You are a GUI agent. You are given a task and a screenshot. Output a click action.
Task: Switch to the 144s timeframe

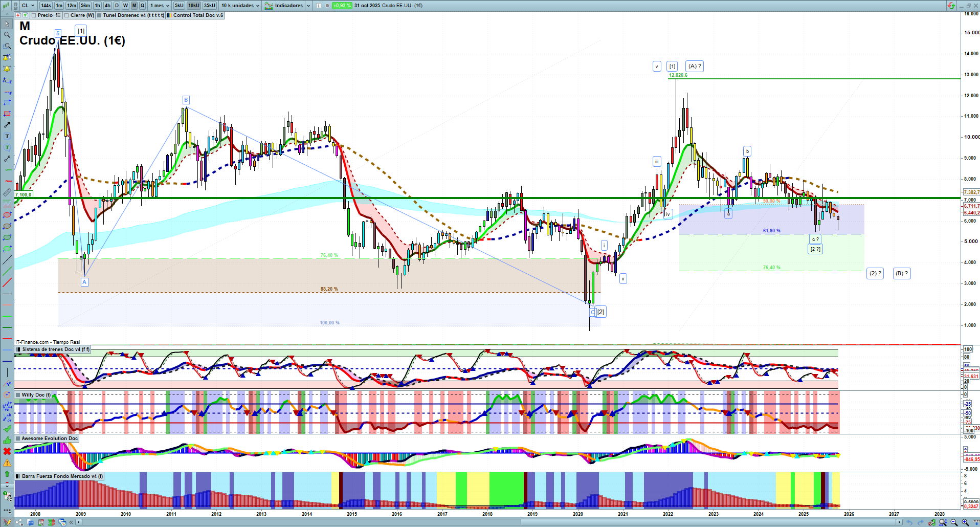pyautogui.click(x=46, y=6)
